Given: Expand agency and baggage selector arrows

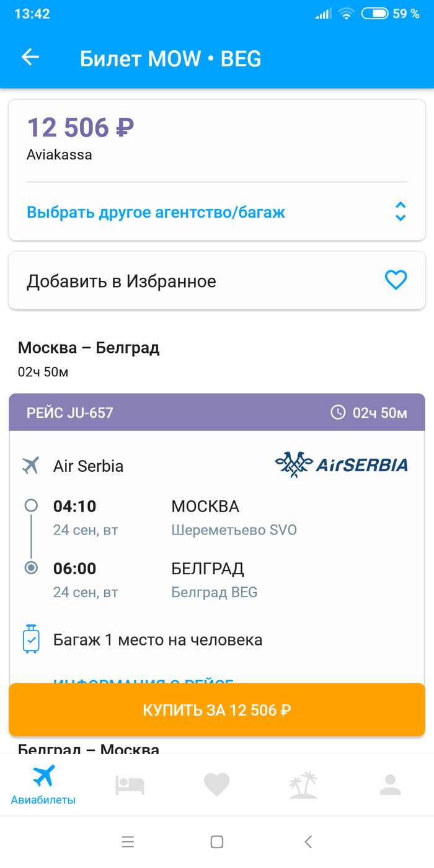Looking at the screenshot, I should click(x=401, y=211).
